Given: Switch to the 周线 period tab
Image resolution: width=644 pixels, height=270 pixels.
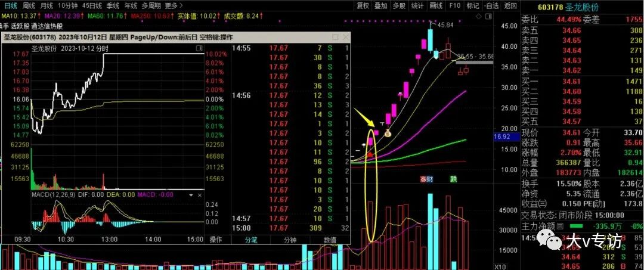Looking at the screenshot, I should coord(29,5).
